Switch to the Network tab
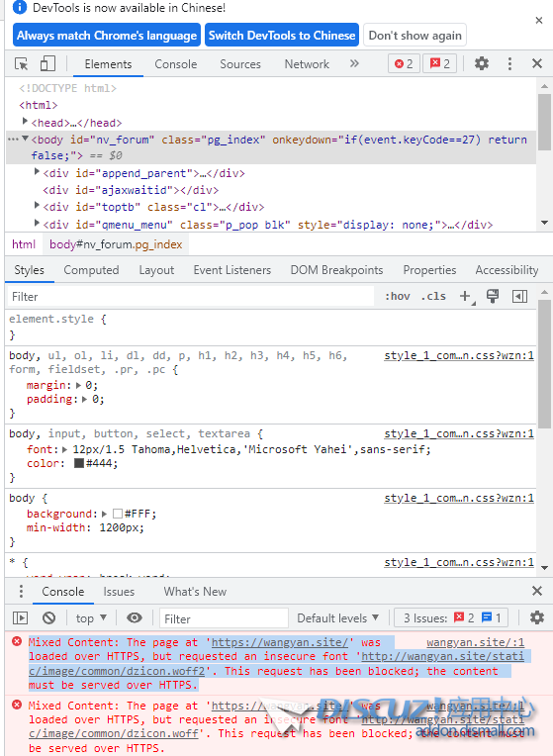This screenshot has height=756, width=553. 307,64
